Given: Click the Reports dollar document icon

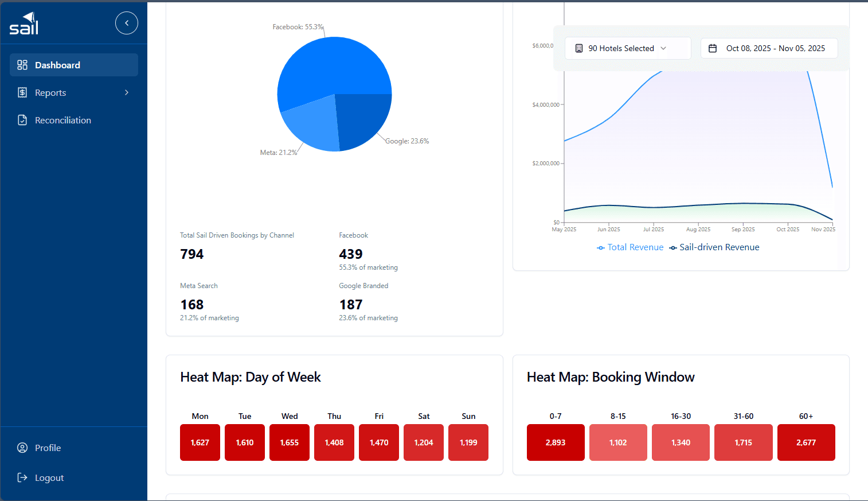Looking at the screenshot, I should coord(22,92).
